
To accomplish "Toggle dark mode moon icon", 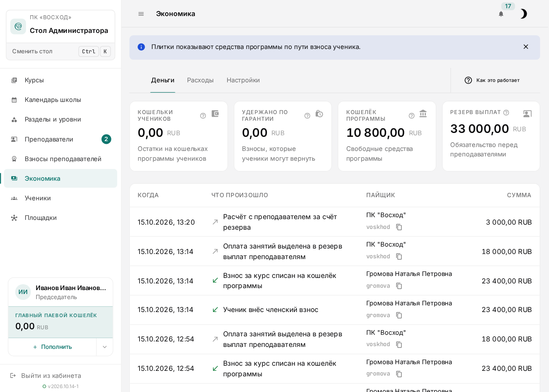I will point(524,14).
